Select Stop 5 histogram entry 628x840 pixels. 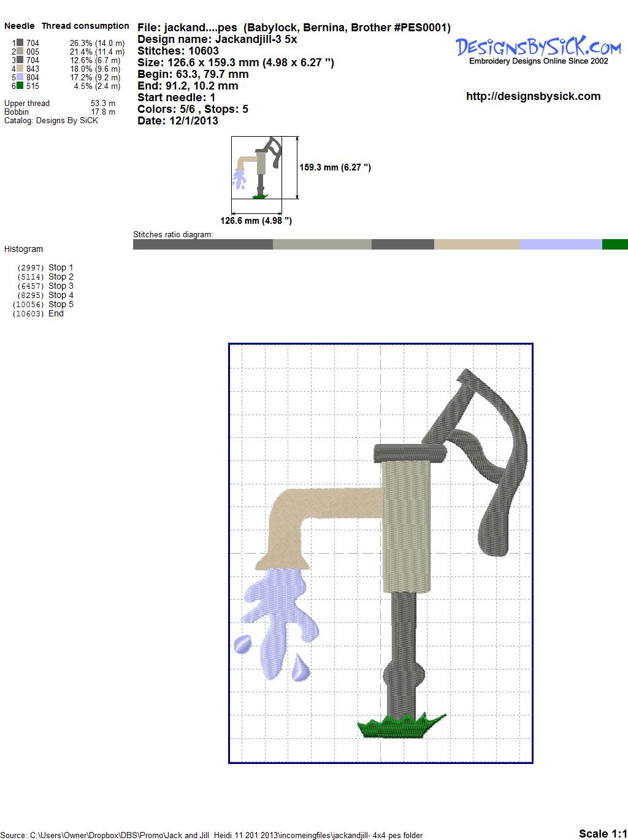[x=60, y=304]
